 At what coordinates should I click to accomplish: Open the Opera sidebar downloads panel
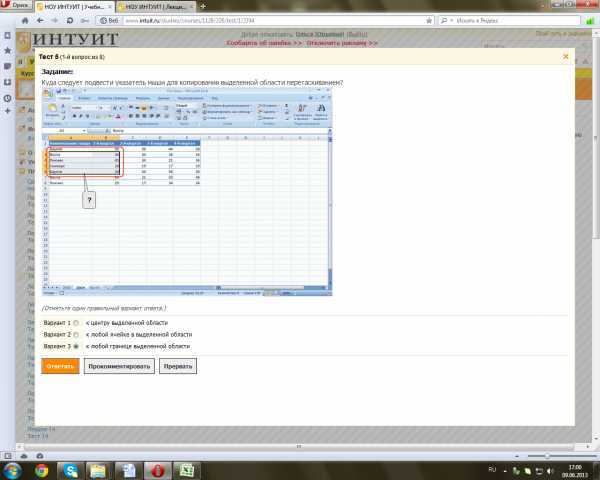coord(7,82)
